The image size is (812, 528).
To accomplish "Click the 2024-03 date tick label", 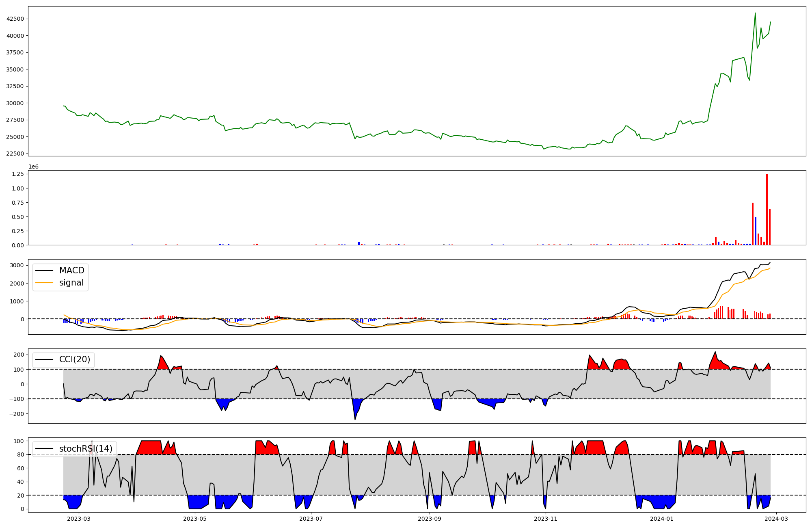I will (776, 519).
